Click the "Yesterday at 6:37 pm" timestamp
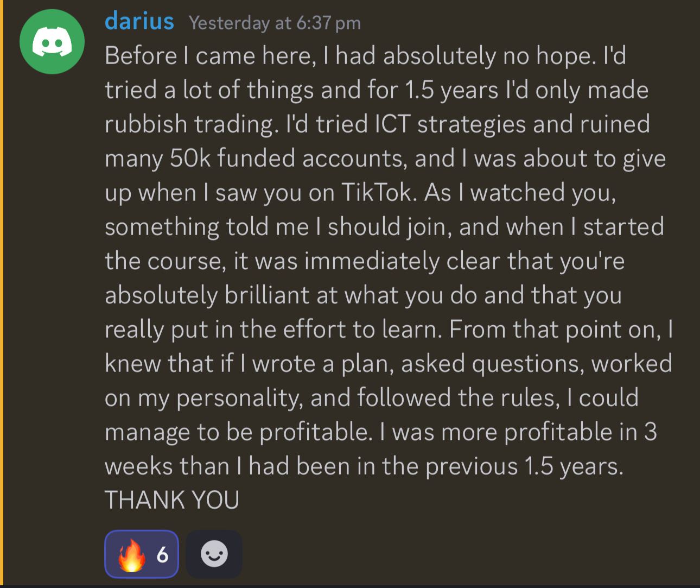This screenshot has width=700, height=588. coord(275,23)
